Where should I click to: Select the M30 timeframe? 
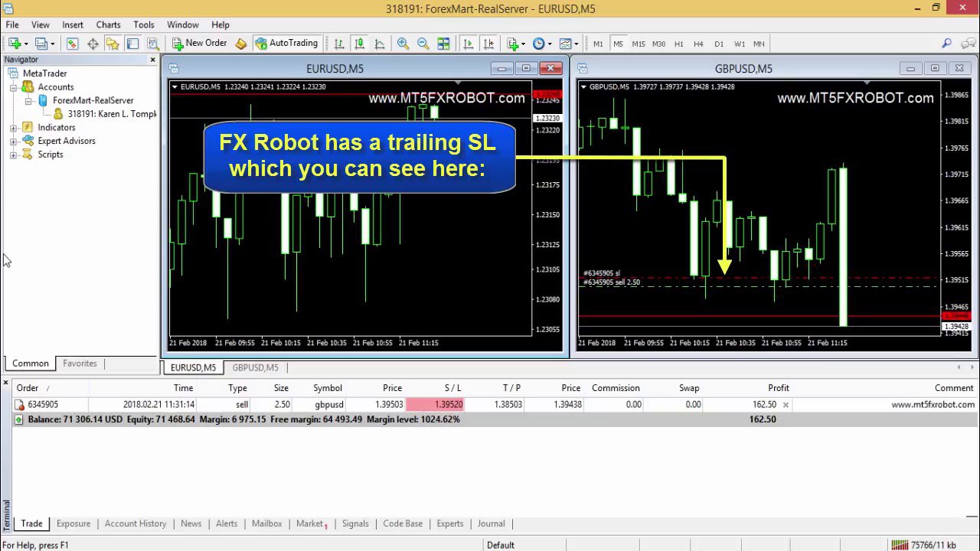click(x=659, y=44)
